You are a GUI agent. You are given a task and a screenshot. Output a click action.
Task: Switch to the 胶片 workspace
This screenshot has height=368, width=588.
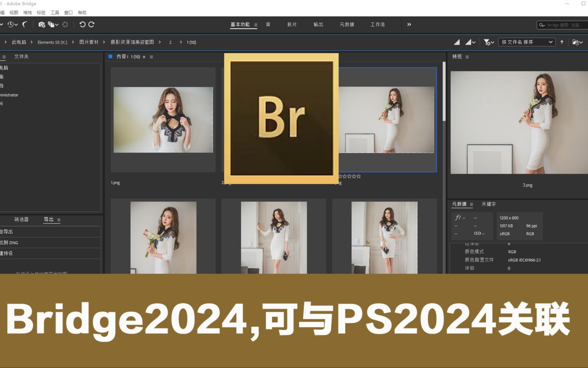tap(292, 25)
